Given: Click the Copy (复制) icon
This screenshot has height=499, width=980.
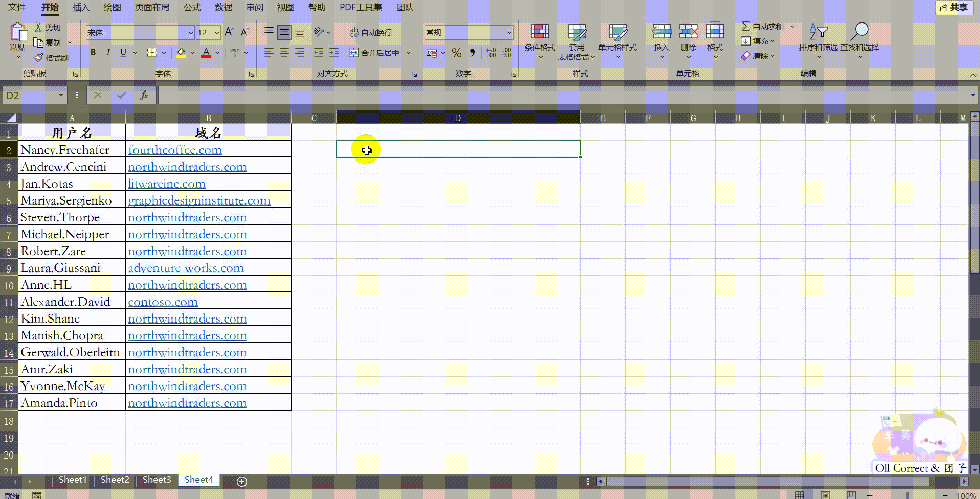Looking at the screenshot, I should click(x=38, y=42).
